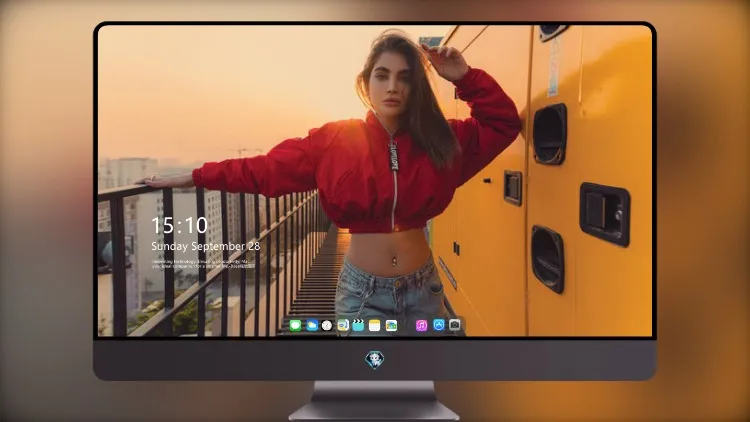Open the Weather app in the dock

pyautogui.click(x=312, y=325)
